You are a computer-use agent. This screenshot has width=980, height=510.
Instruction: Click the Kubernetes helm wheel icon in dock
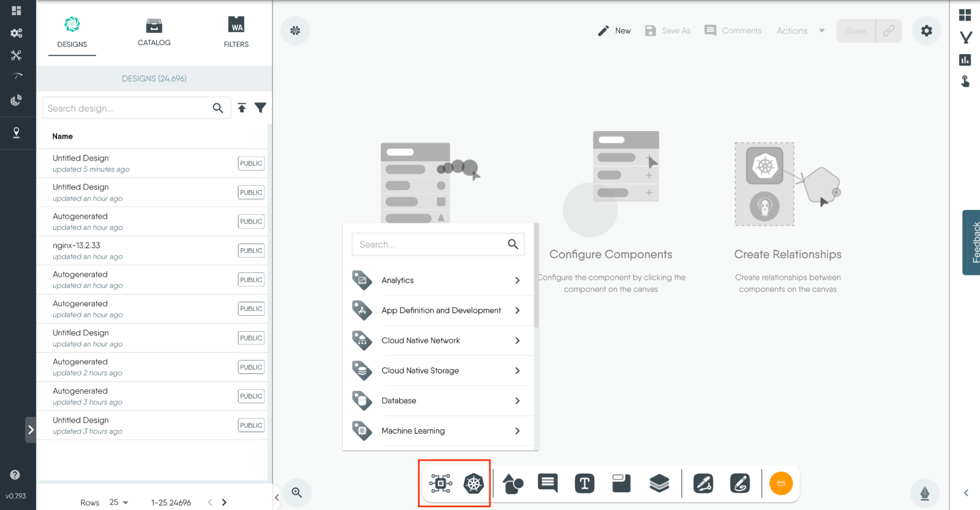473,483
